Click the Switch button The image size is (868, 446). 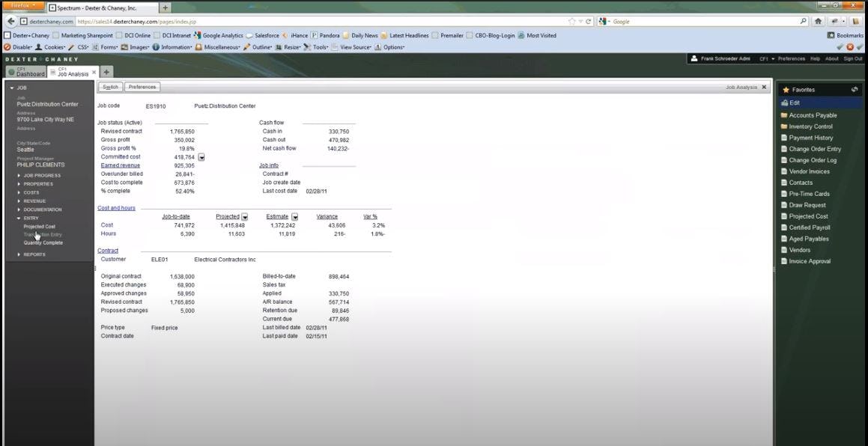pos(110,86)
